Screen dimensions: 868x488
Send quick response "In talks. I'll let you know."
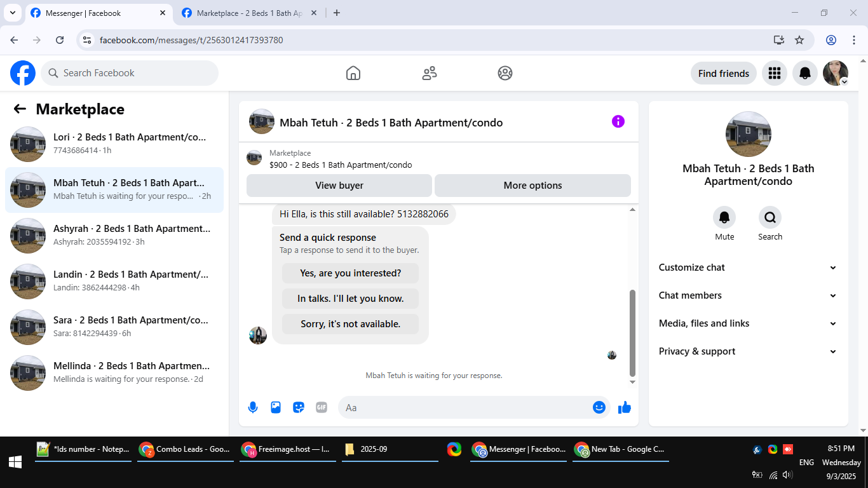[x=351, y=299]
